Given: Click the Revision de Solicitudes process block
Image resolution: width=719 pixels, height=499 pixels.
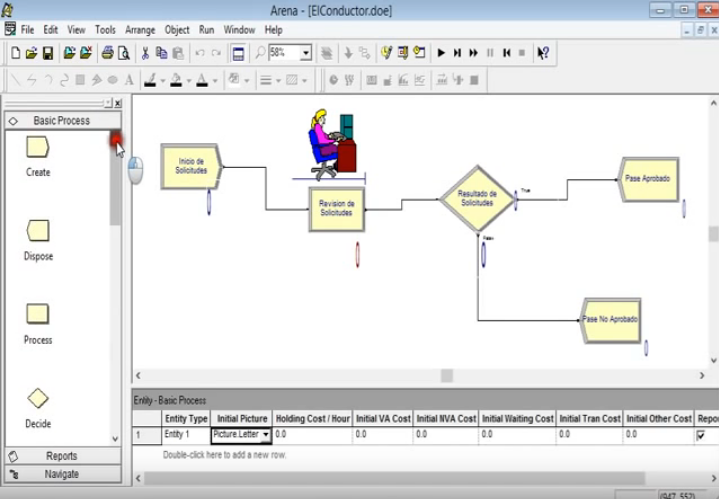Looking at the screenshot, I should tap(336, 209).
